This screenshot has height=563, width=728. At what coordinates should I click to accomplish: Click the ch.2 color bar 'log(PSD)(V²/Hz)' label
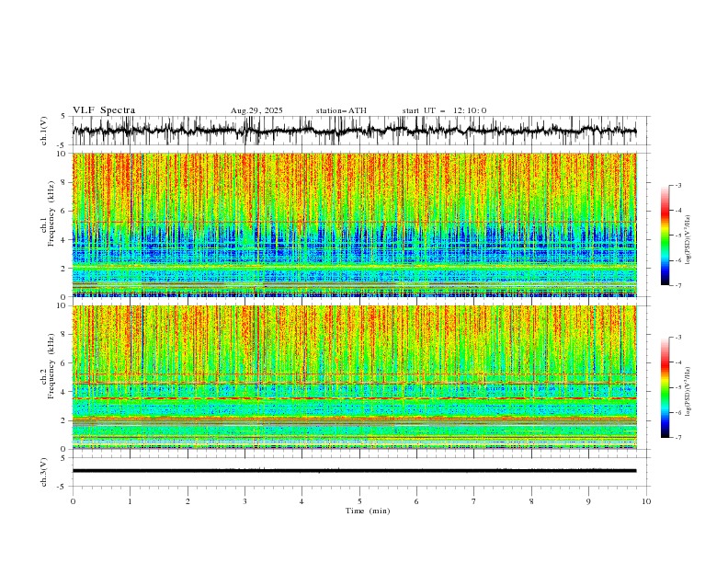click(688, 391)
